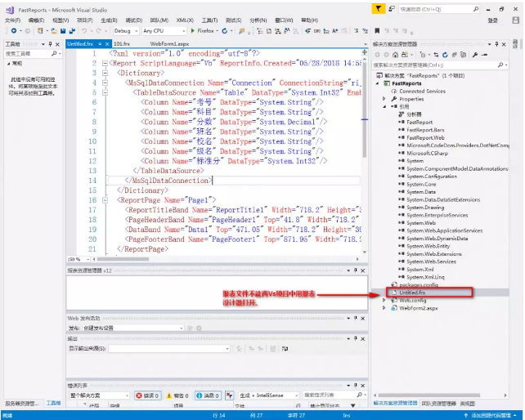Image resolution: width=525 pixels, height=420 pixels.
Task: Toggle the Errors 0 filter button
Action: pyautogui.click(x=148, y=395)
